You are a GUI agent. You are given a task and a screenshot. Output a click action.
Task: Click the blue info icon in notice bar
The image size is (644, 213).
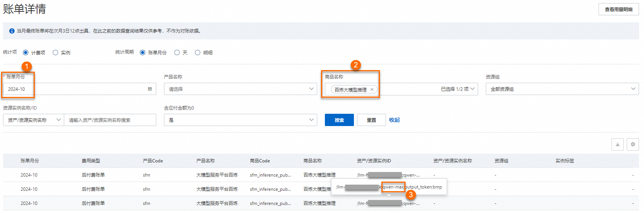coord(12,31)
